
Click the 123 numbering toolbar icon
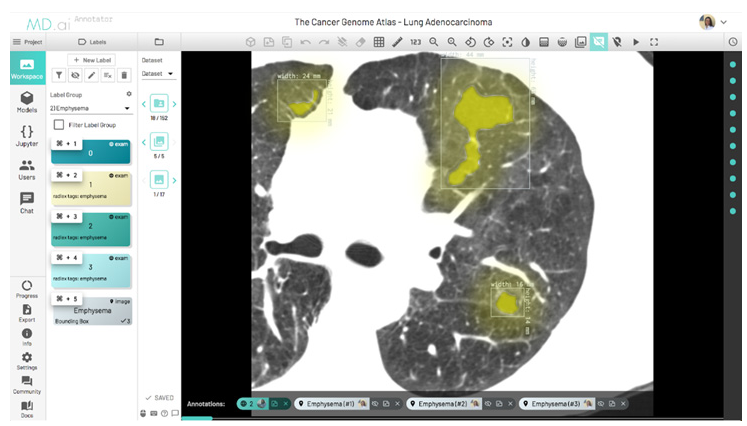click(415, 42)
